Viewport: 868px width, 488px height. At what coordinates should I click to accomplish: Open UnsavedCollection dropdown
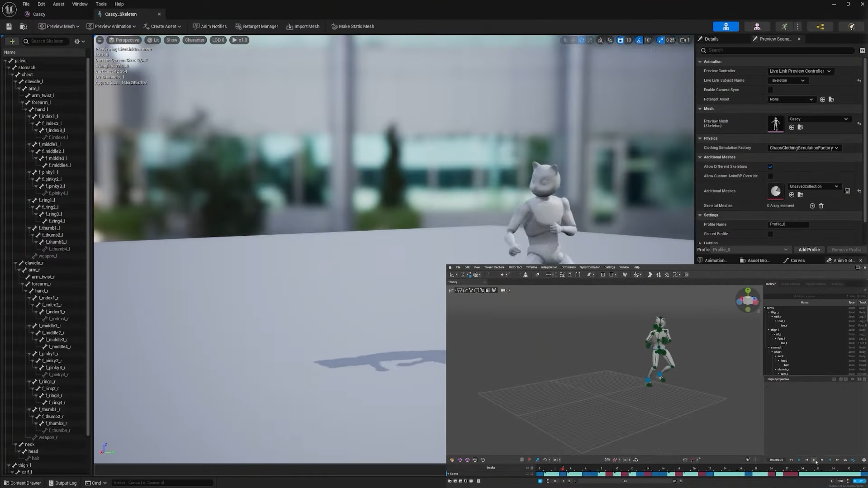pos(814,186)
